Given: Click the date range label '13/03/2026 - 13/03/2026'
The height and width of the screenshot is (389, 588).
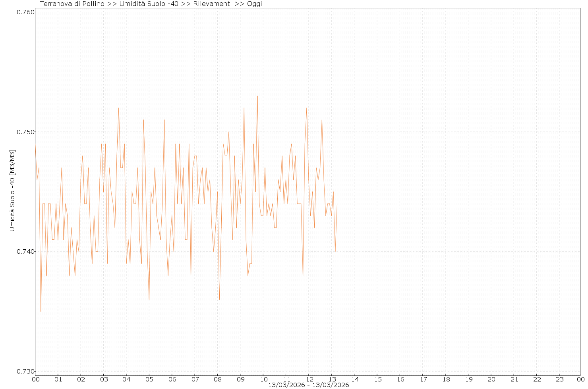Looking at the screenshot, I should (308, 385).
